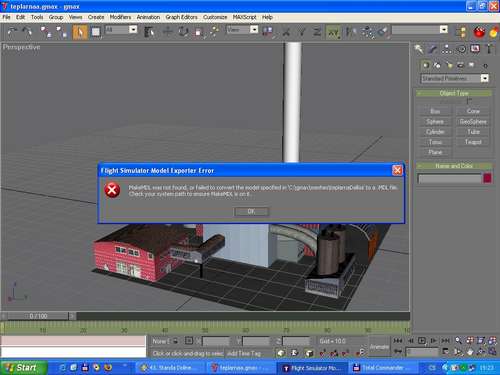The image size is (500, 375).
Task: Click OK in the exporter error dialog
Action: (x=251, y=211)
